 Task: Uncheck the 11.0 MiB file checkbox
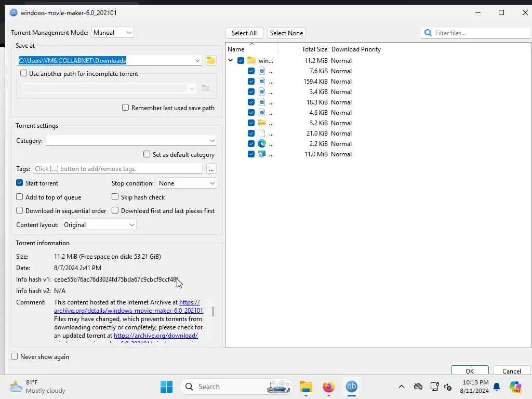(x=251, y=154)
